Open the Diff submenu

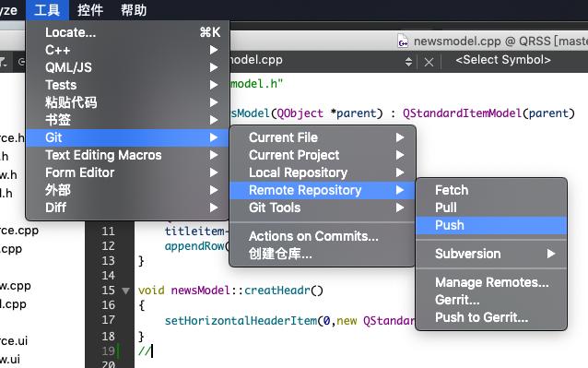[x=127, y=208]
